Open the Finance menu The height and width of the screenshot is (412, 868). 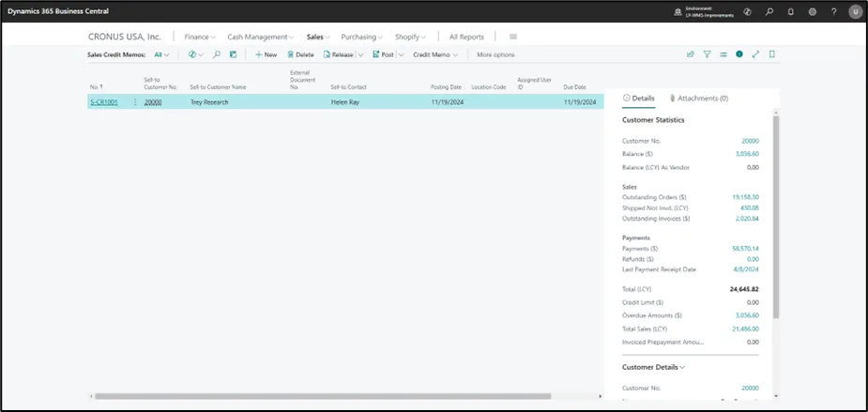click(x=200, y=37)
